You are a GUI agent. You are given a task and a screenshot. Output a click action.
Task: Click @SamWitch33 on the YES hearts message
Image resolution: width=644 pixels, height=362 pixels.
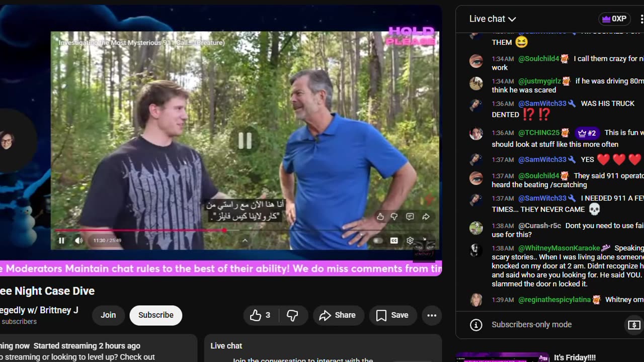pyautogui.click(x=542, y=159)
